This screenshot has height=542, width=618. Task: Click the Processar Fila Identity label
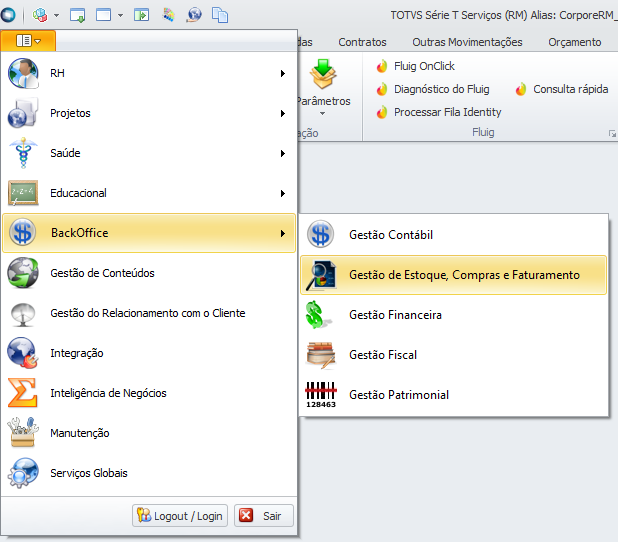click(x=447, y=112)
